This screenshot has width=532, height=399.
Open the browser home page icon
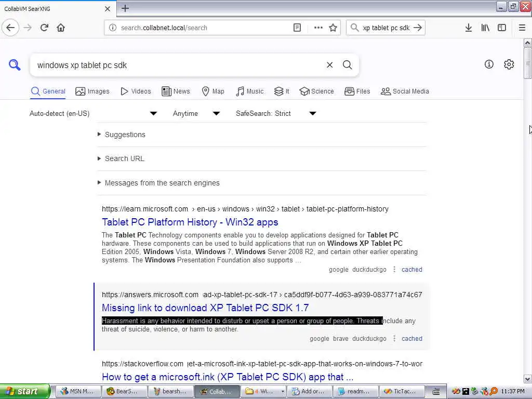(x=61, y=28)
